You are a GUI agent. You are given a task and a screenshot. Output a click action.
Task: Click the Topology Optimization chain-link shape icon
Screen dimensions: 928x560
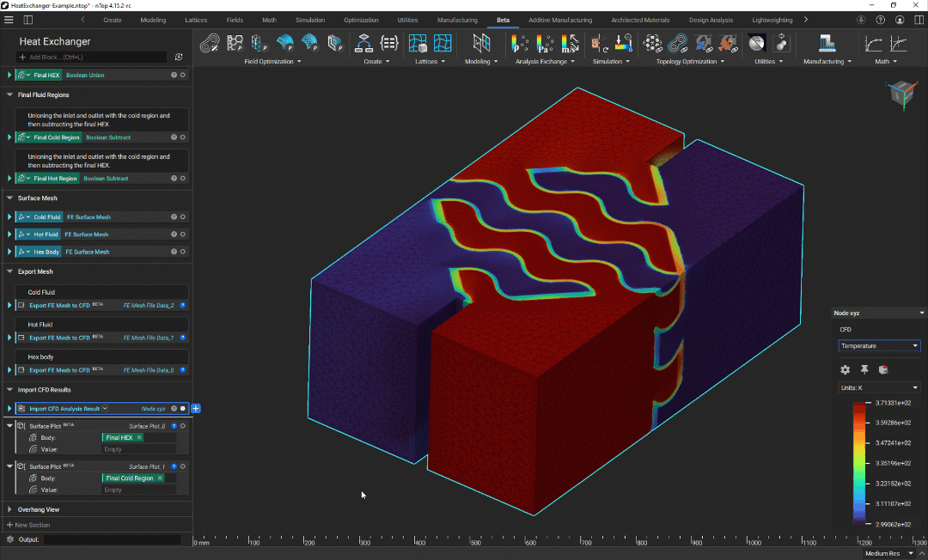tap(678, 43)
